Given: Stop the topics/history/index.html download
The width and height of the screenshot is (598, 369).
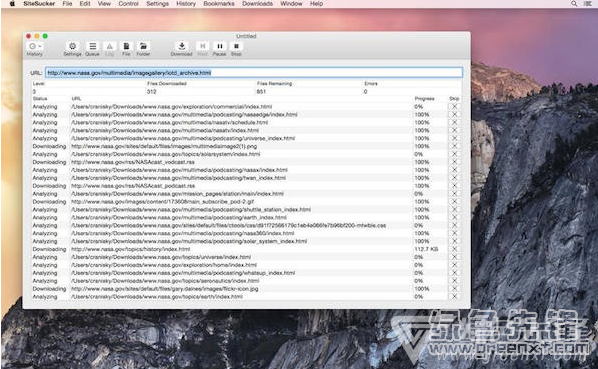Looking at the screenshot, I should (x=454, y=249).
